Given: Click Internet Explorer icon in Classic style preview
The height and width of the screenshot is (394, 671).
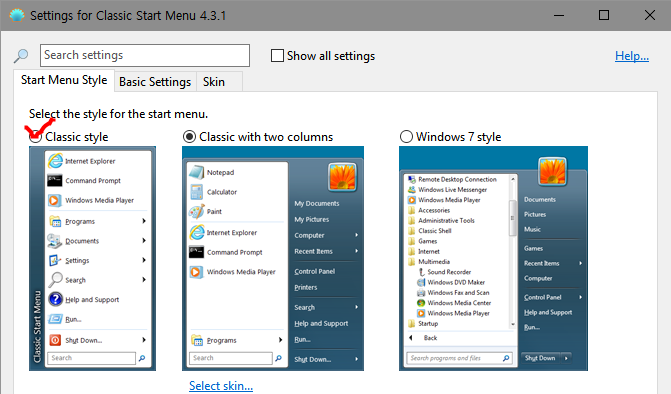Looking at the screenshot, I should click(55, 161).
